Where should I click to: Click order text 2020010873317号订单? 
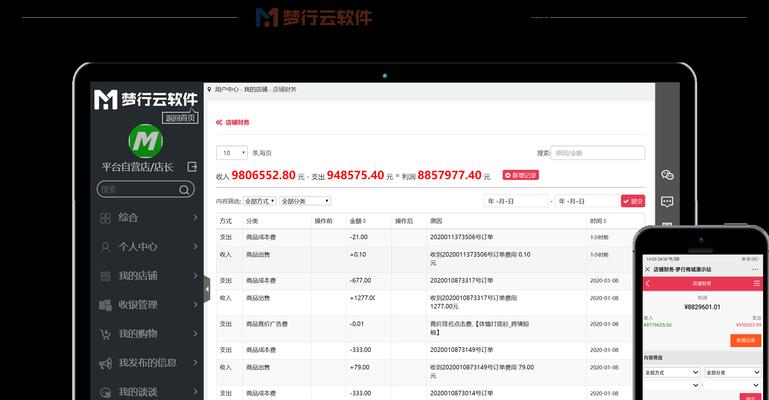(x=461, y=280)
